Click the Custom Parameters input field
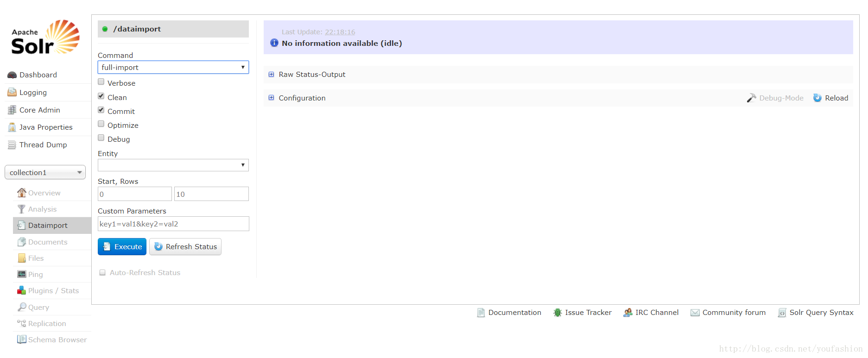Image resolution: width=868 pixels, height=358 pixels. pos(173,224)
